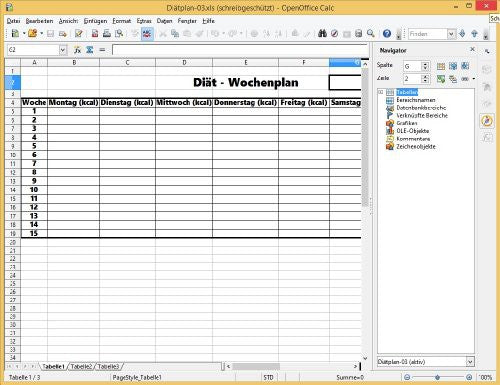Expand the Name Box cell reference dropdown
Screen dimensions: 500x385
[63, 50]
